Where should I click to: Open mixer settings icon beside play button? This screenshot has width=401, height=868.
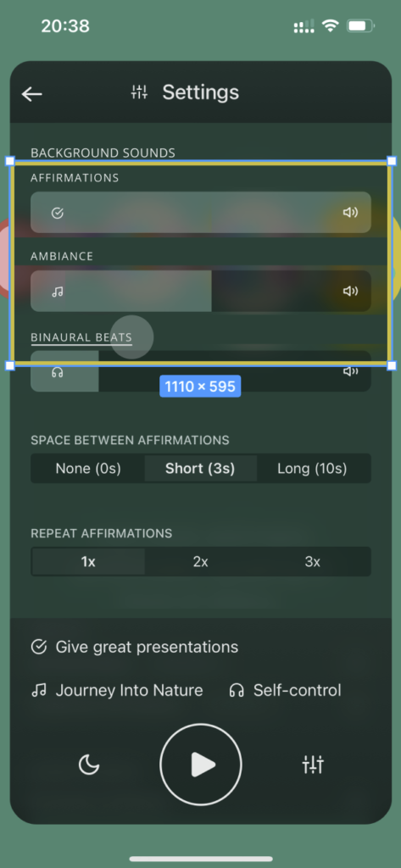(x=313, y=765)
